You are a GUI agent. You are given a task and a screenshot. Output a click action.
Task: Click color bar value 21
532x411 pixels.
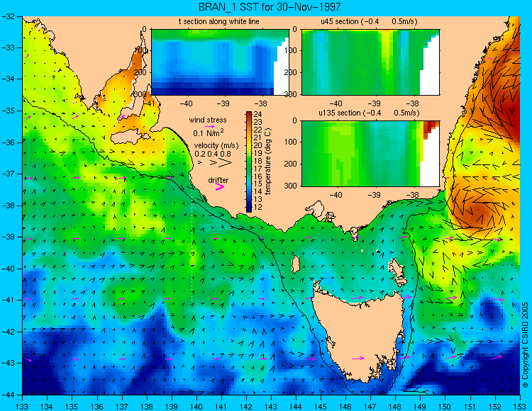tap(258, 137)
